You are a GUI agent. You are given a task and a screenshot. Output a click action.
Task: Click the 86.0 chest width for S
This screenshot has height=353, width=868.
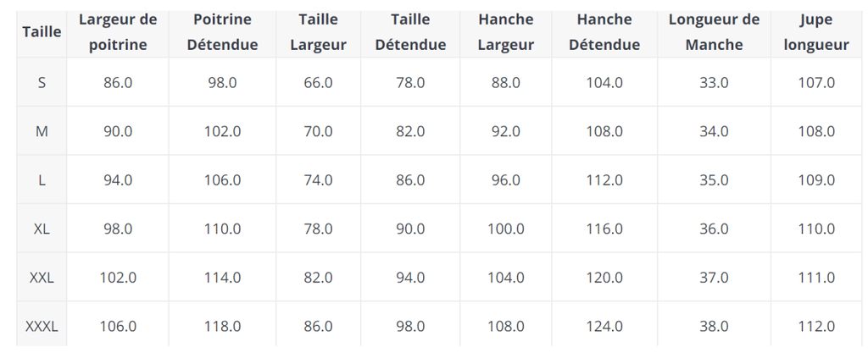pyautogui.click(x=118, y=83)
